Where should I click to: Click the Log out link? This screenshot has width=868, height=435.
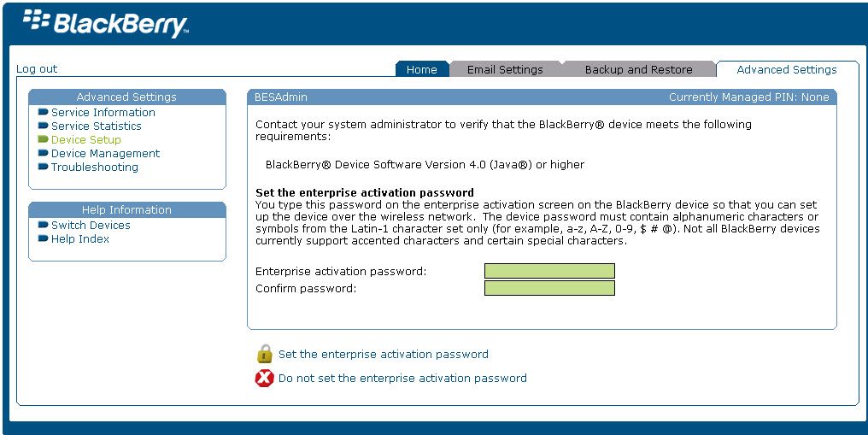pyautogui.click(x=37, y=68)
